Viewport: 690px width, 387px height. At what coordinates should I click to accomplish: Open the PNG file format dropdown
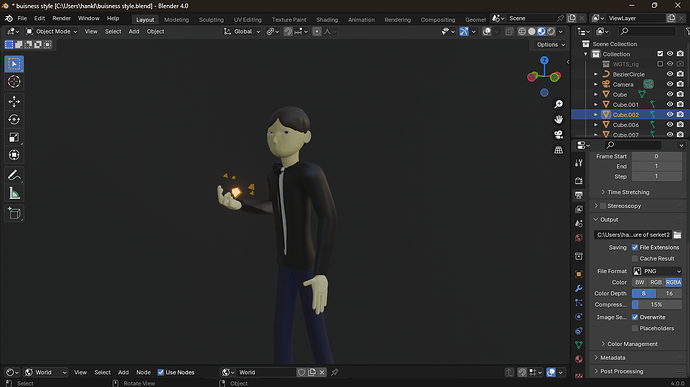click(x=657, y=271)
